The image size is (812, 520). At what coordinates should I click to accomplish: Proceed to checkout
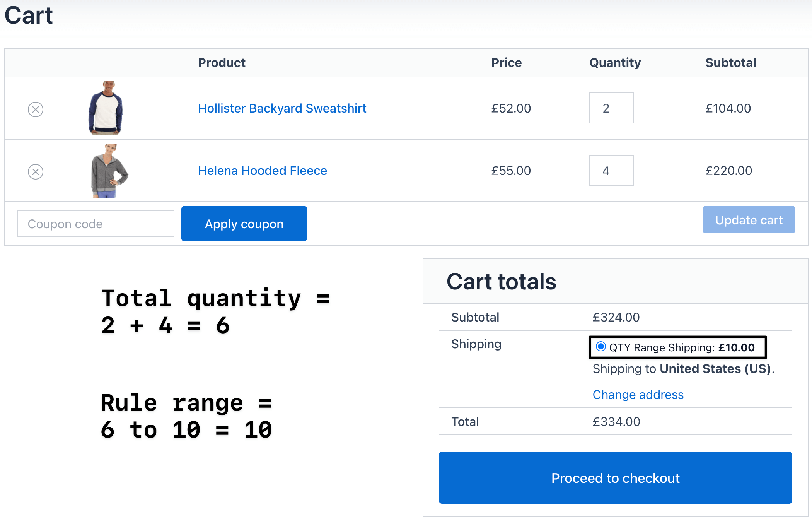point(615,478)
